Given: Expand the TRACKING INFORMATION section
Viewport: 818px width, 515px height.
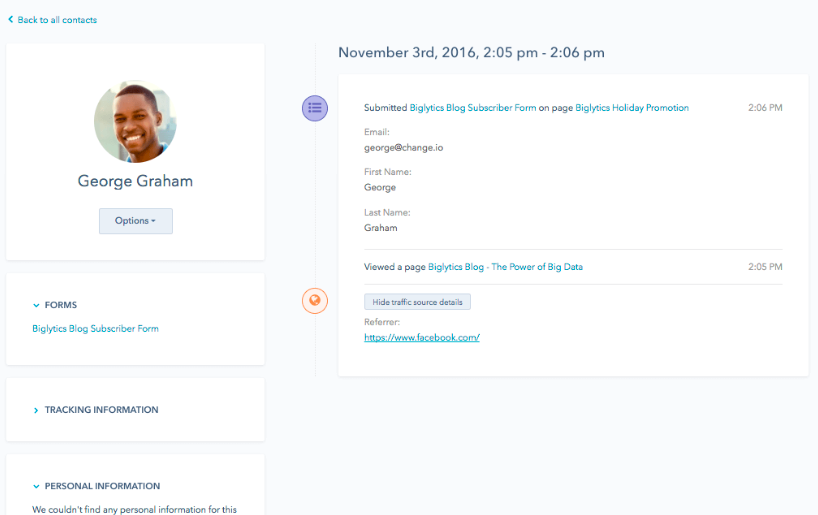Looking at the screenshot, I should pos(96,410).
